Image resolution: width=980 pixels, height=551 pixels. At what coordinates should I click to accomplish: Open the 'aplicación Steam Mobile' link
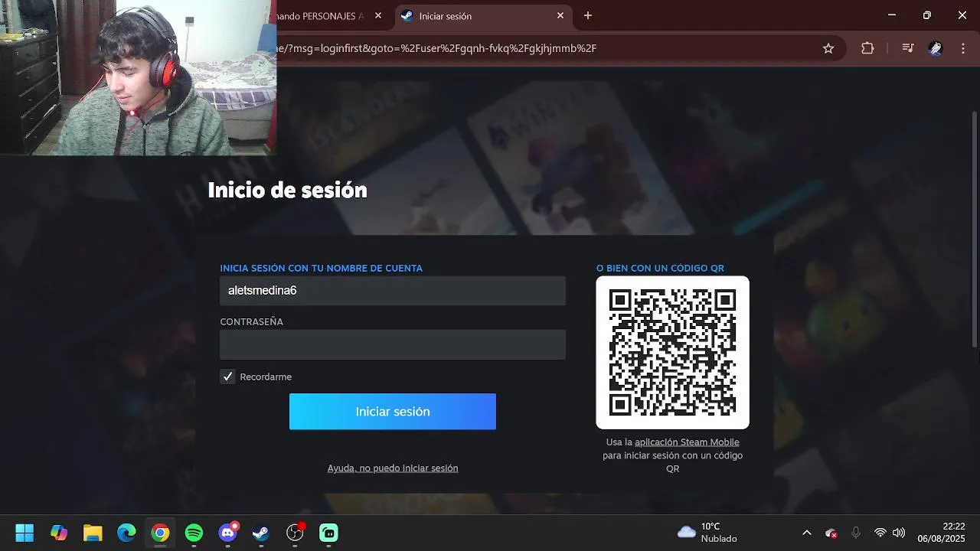(x=687, y=442)
